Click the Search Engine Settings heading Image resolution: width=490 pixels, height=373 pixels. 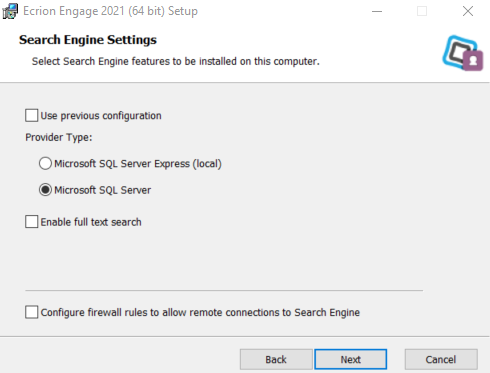coord(88,40)
